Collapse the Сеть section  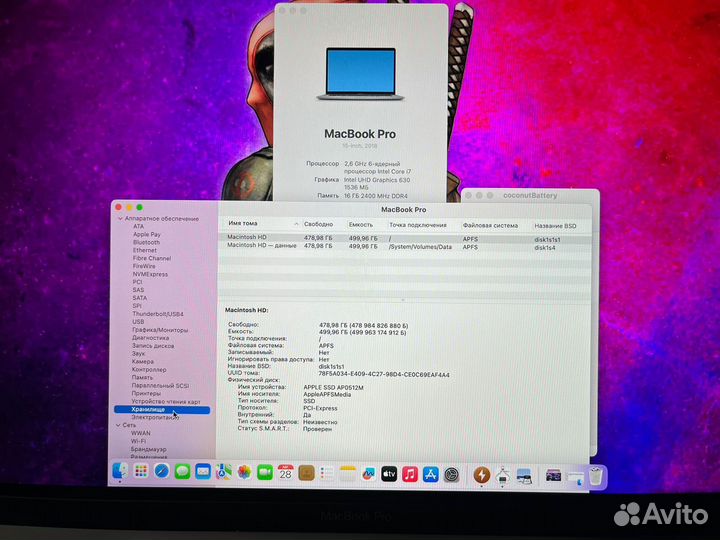pyautogui.click(x=118, y=425)
